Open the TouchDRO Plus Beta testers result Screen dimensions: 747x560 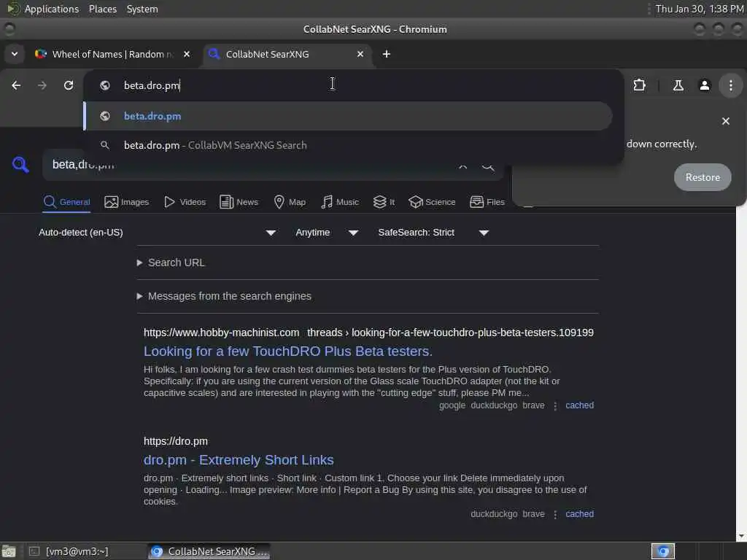point(287,351)
